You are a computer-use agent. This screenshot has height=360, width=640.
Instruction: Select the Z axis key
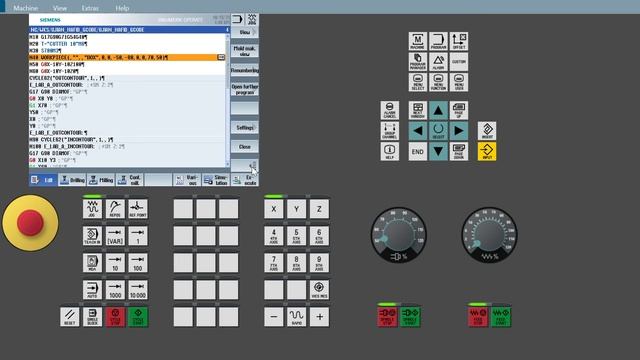click(319, 209)
